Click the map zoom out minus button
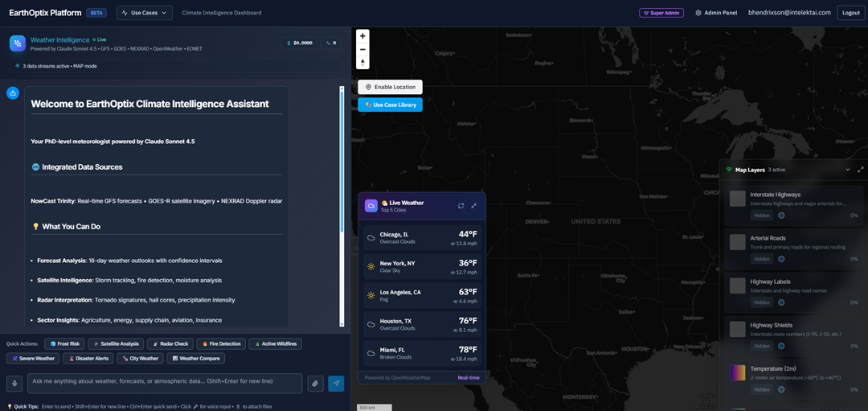The image size is (868, 411). coord(363,49)
